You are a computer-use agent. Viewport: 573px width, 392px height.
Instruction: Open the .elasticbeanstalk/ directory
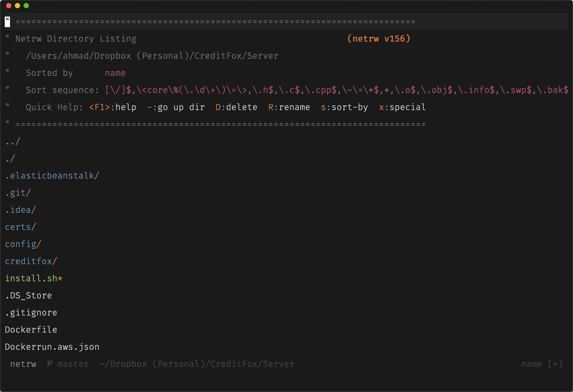coord(52,176)
